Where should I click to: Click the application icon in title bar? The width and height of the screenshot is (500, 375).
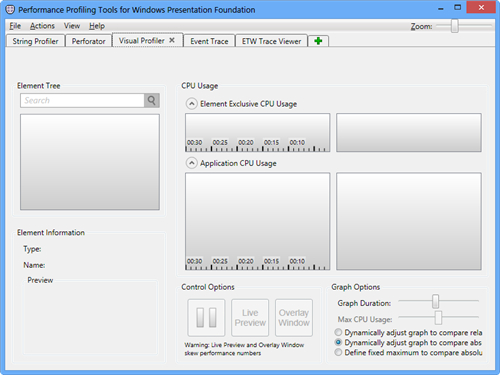[10, 9]
